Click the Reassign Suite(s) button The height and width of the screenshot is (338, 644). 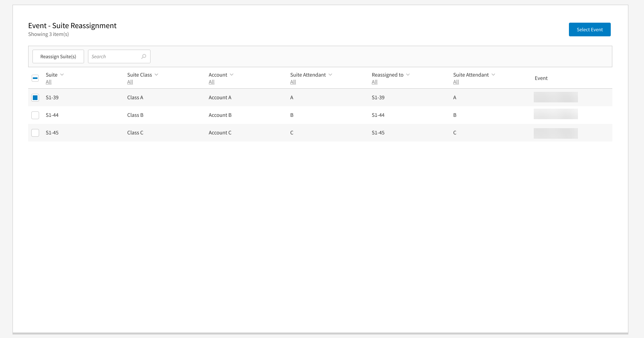click(58, 57)
